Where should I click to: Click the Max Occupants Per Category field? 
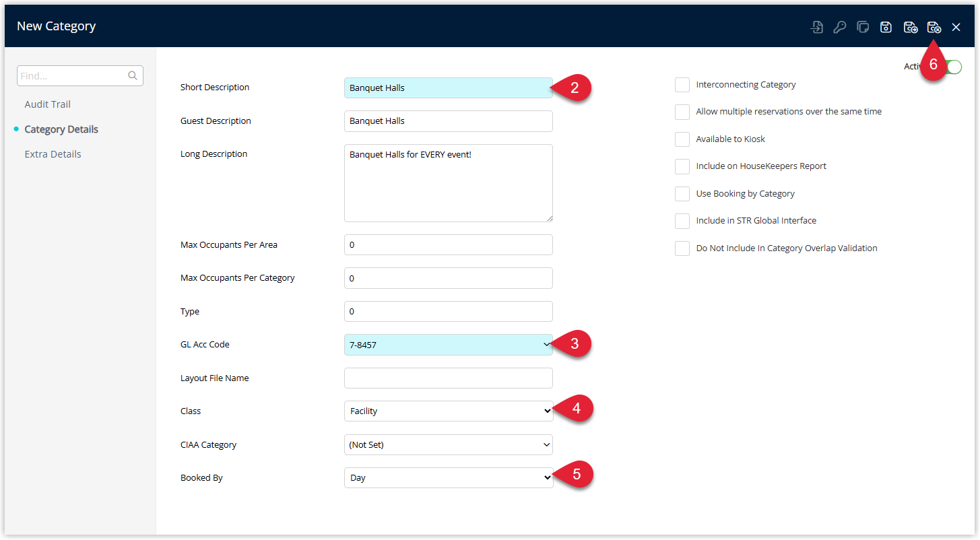click(x=449, y=278)
